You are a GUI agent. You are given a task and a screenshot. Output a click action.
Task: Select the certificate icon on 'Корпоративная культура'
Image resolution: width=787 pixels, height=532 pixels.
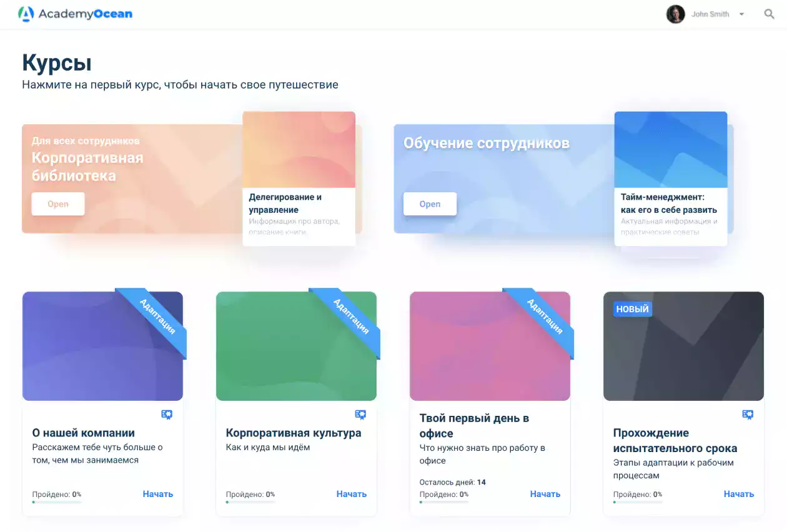point(360,414)
